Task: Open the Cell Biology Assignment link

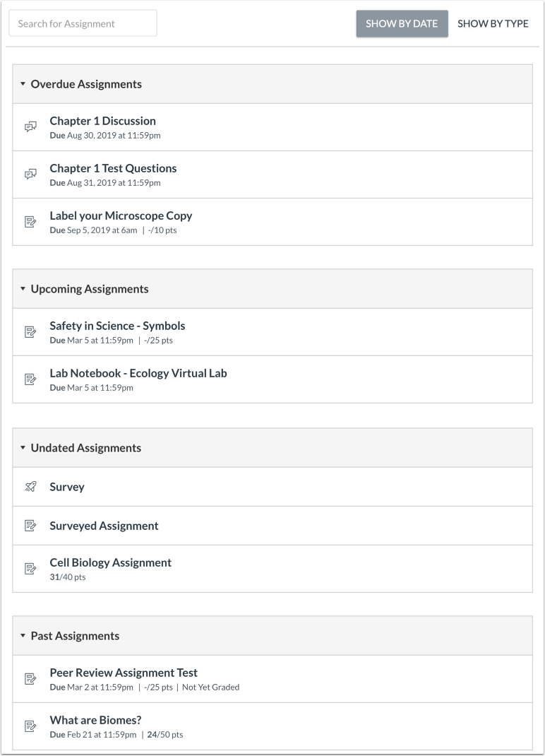Action: [110, 562]
